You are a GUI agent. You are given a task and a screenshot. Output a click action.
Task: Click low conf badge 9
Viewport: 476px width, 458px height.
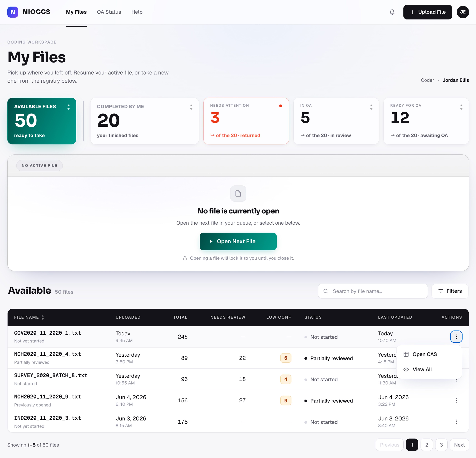(286, 400)
